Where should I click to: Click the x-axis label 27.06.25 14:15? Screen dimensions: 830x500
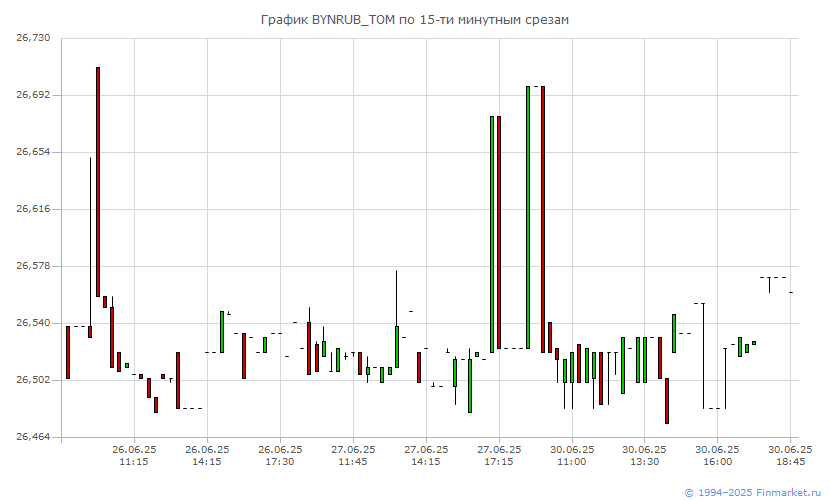[x=426, y=456]
